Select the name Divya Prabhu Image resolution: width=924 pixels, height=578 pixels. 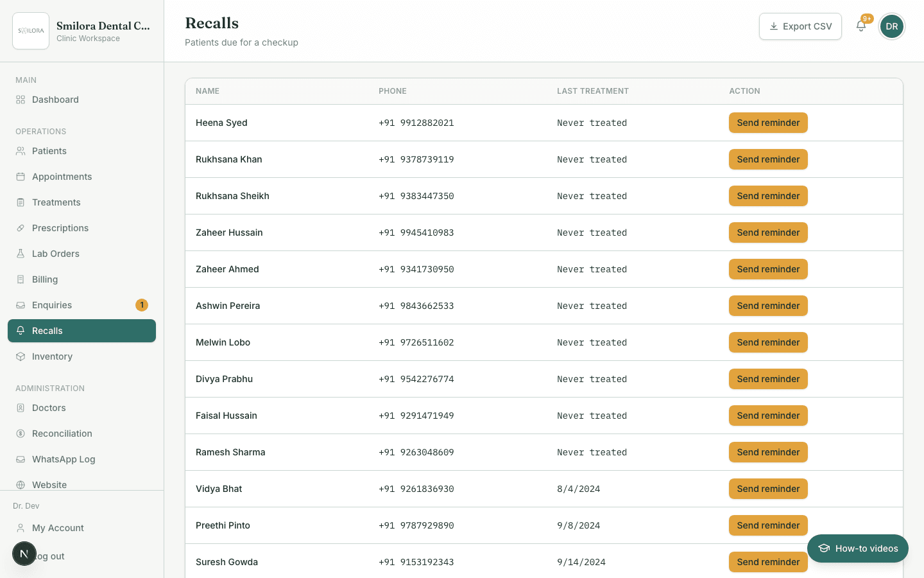tap(224, 379)
